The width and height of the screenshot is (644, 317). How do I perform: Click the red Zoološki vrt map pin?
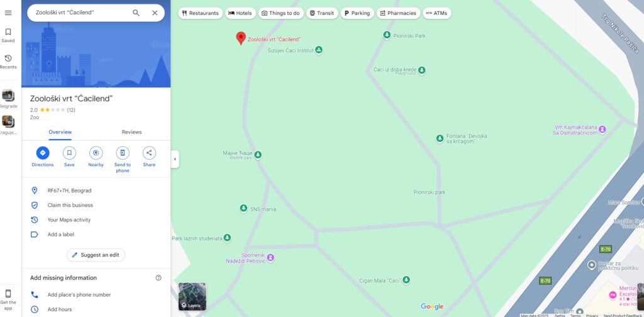pyautogui.click(x=240, y=38)
